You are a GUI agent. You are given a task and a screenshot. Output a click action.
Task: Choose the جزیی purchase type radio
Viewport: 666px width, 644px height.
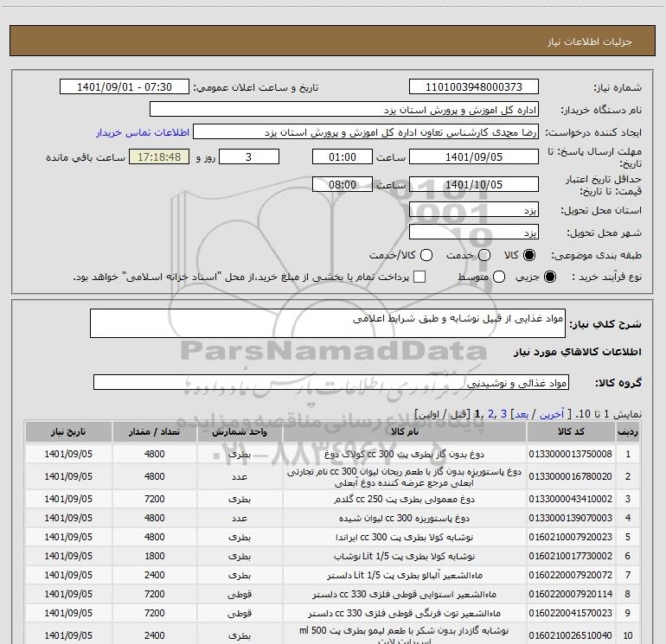pos(549,277)
